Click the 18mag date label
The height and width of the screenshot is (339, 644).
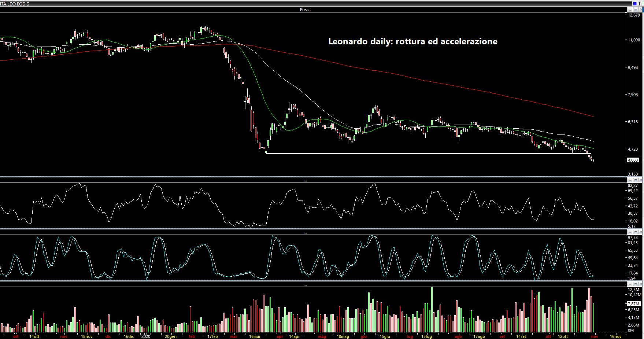point(343,336)
